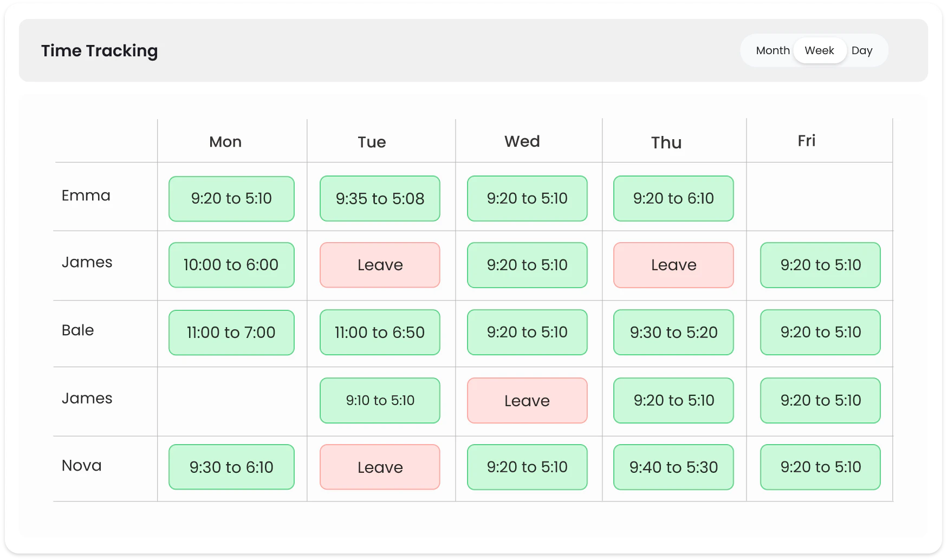This screenshot has width=947, height=560.
Task: Select Nova's Thursday 9:40 to 5:30 entry
Action: pos(673,467)
